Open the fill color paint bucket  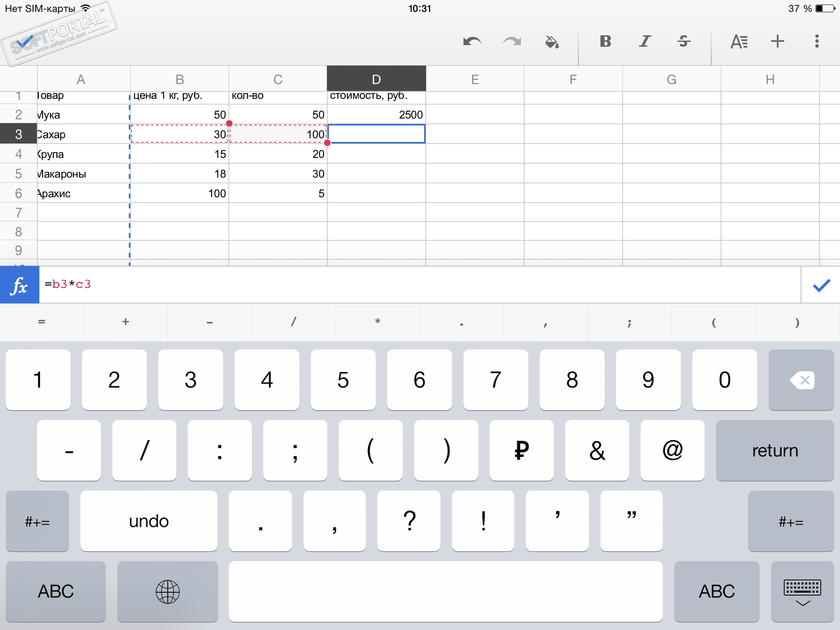point(552,41)
